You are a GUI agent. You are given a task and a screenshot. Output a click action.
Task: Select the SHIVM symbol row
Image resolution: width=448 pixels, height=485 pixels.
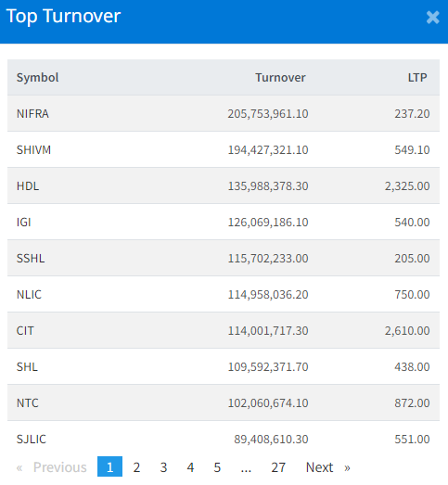click(x=224, y=149)
